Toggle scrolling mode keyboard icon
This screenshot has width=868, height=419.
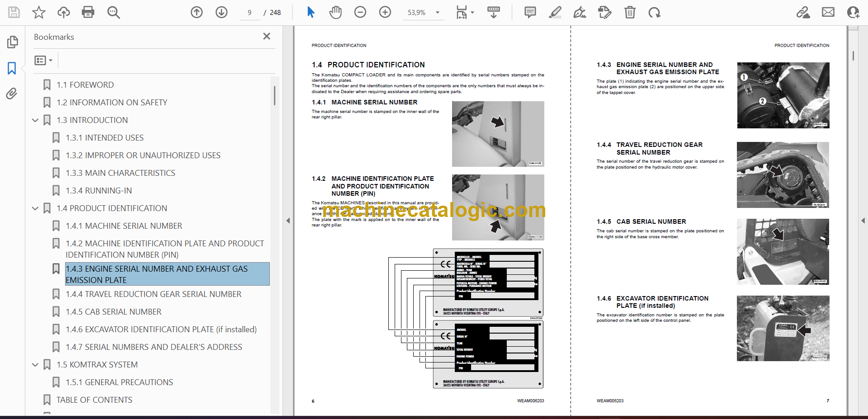click(493, 12)
